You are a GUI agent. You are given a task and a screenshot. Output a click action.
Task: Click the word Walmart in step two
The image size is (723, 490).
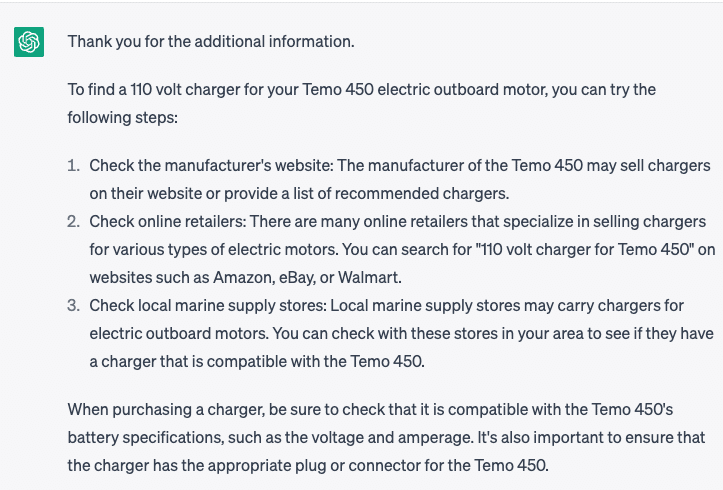tap(369, 277)
